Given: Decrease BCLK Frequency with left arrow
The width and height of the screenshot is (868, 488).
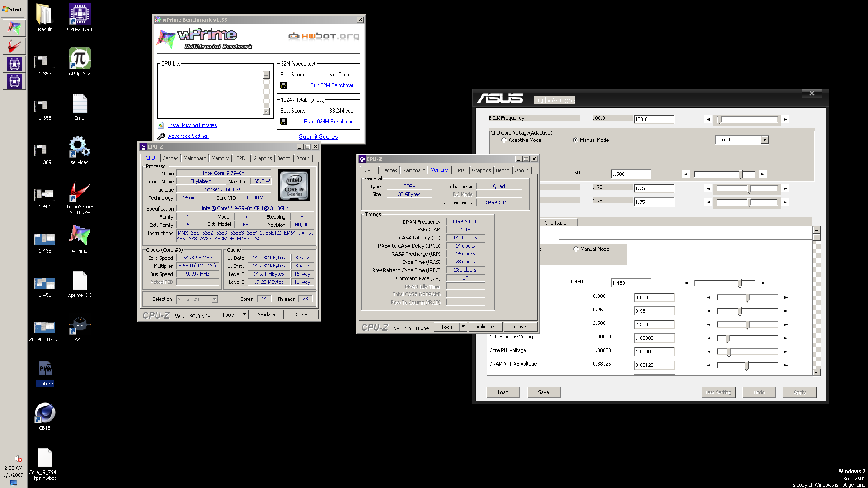Looking at the screenshot, I should [708, 120].
